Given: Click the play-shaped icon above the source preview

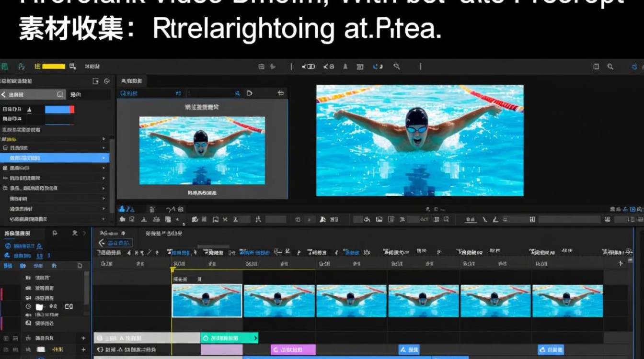Looking at the screenshot, I should (x=250, y=93).
